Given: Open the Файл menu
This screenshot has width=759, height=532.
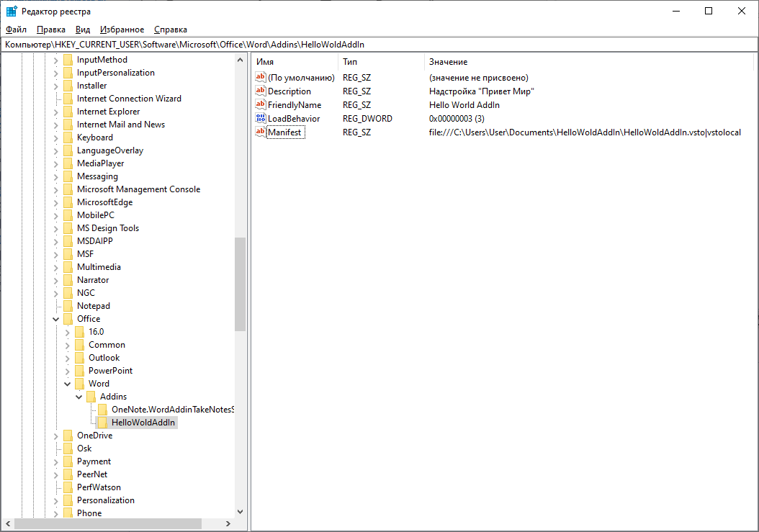Looking at the screenshot, I should [16, 30].
